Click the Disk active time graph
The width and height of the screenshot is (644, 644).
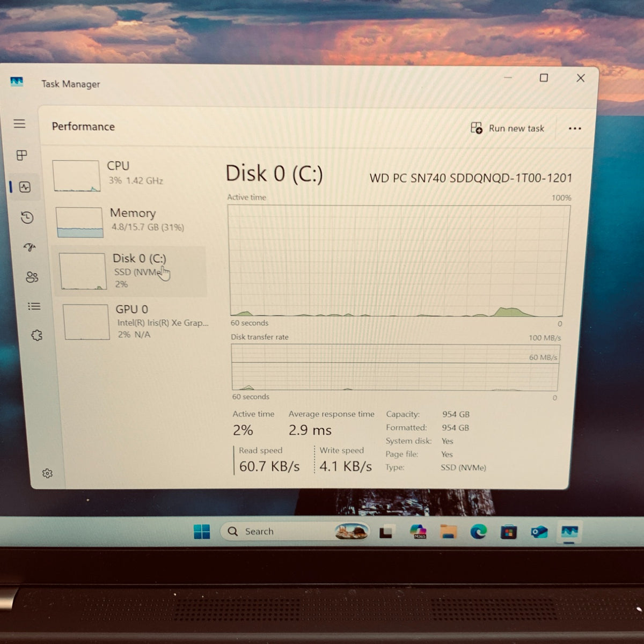(x=398, y=261)
